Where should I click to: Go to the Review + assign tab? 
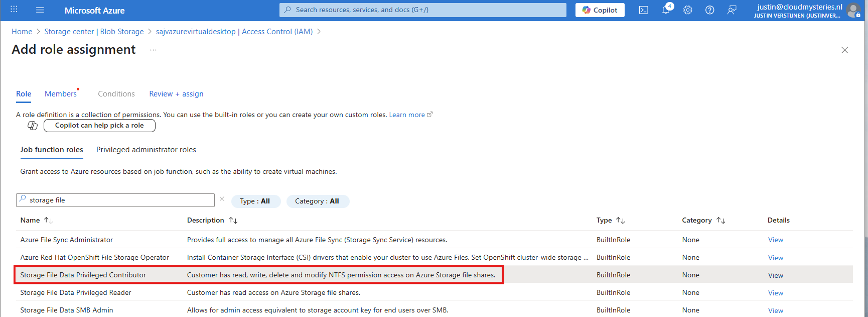(176, 94)
